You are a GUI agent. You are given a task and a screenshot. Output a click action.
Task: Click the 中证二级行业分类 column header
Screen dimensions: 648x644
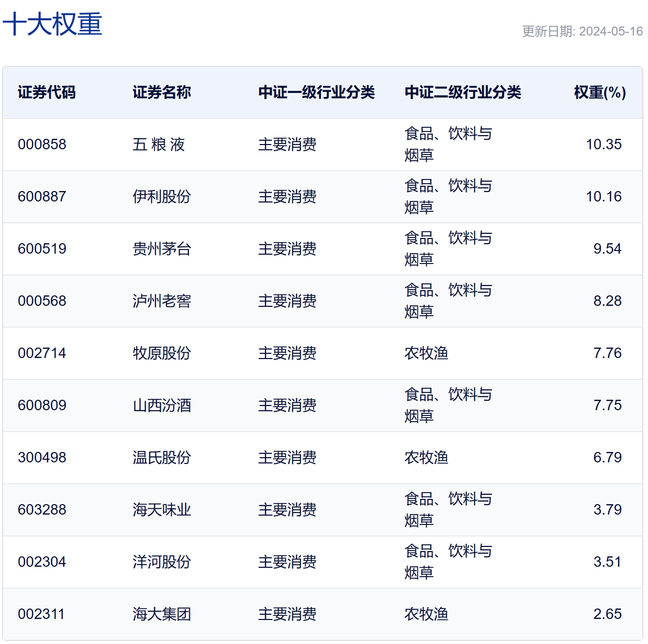(463, 92)
